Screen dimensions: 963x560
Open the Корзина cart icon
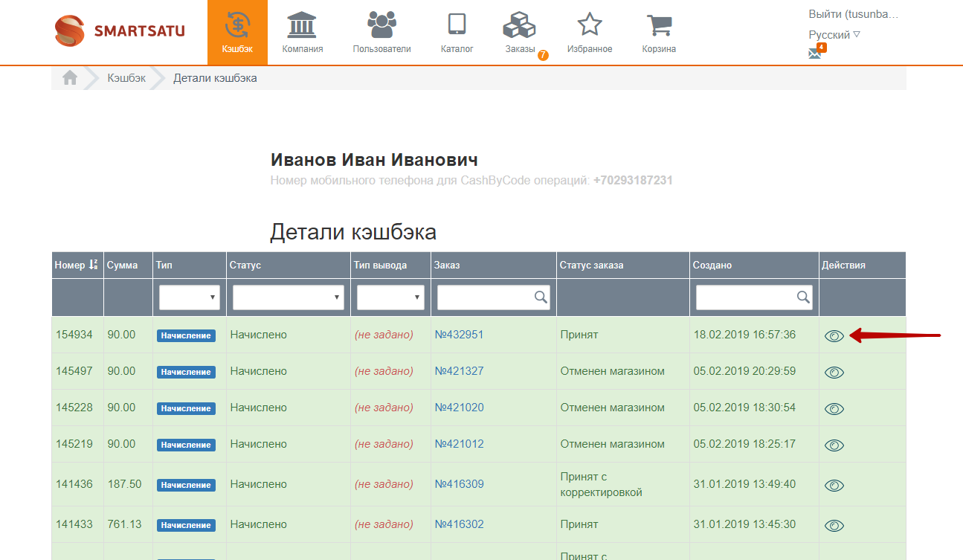point(659,25)
